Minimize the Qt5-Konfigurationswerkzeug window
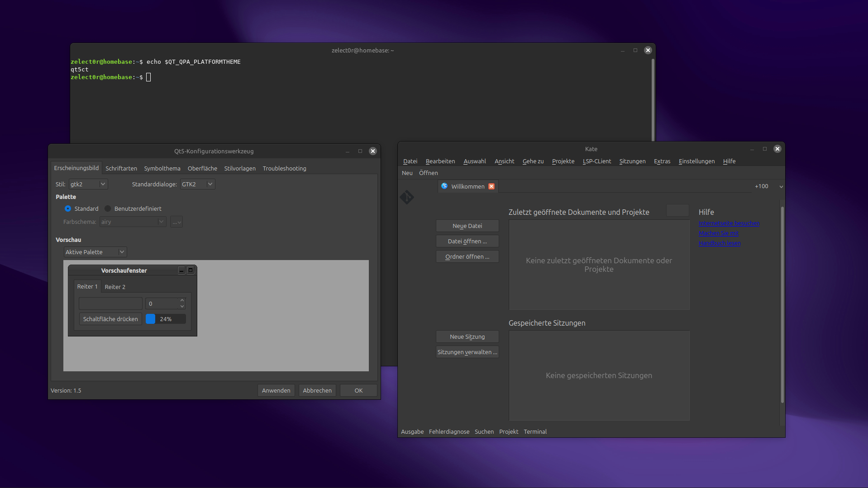The height and width of the screenshot is (488, 868). click(348, 151)
